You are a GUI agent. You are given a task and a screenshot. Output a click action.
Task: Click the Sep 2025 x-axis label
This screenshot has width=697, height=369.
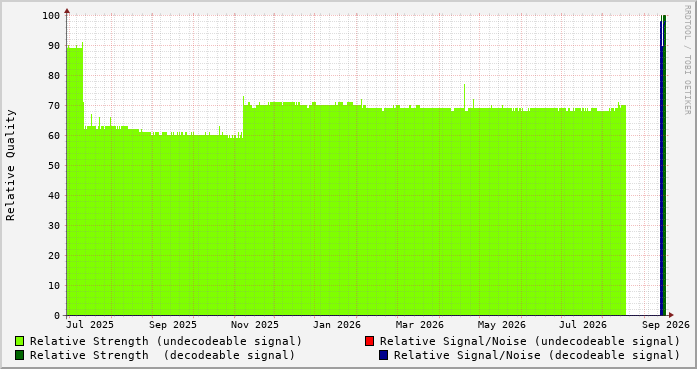[172, 325]
